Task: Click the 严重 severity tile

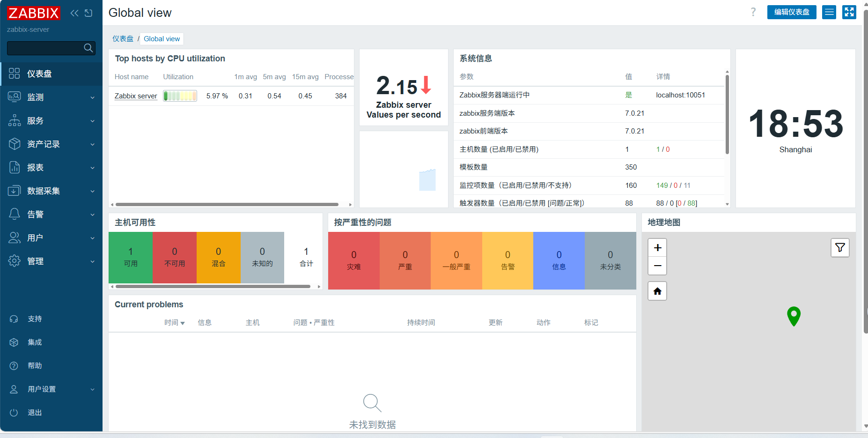Action: coord(405,260)
